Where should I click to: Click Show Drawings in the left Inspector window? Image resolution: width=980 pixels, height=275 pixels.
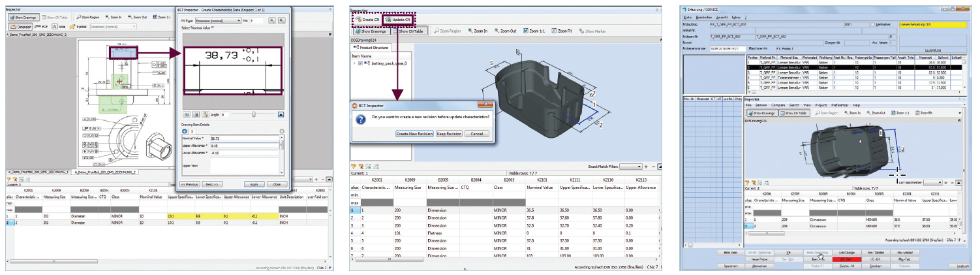click(24, 18)
